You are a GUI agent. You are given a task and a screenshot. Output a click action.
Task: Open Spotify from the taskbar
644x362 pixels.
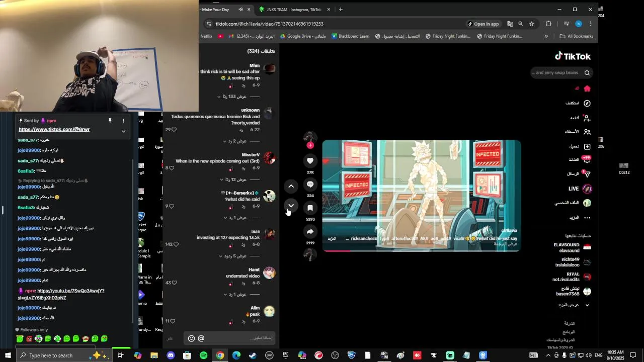click(203, 355)
